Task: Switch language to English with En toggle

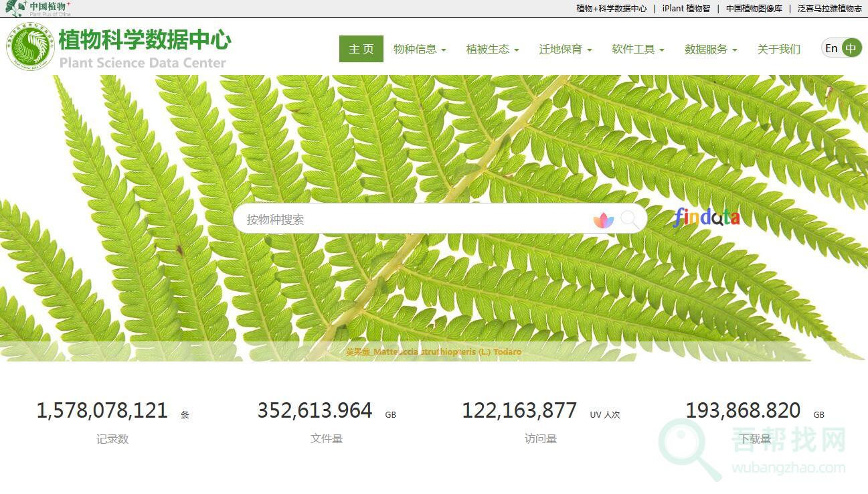Action: coord(831,48)
